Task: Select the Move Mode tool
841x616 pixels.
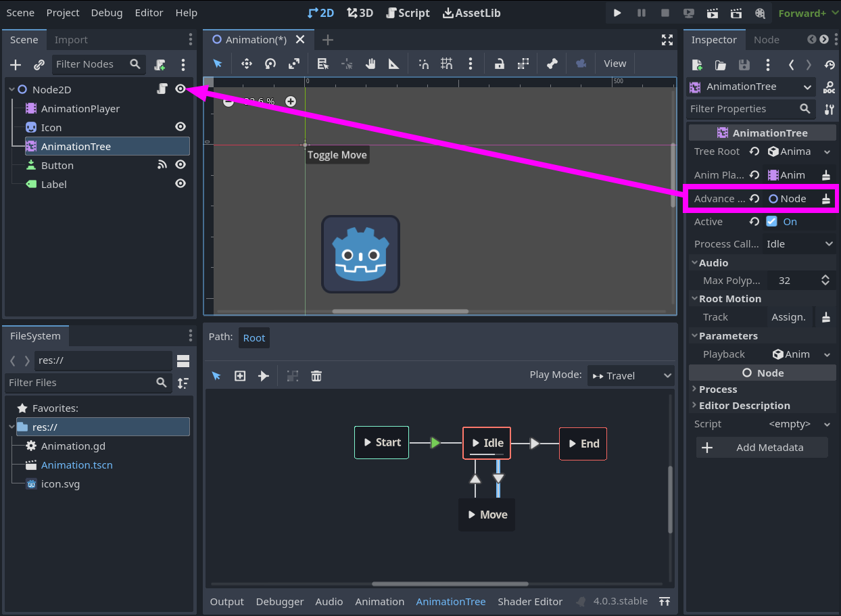Action: click(x=246, y=64)
